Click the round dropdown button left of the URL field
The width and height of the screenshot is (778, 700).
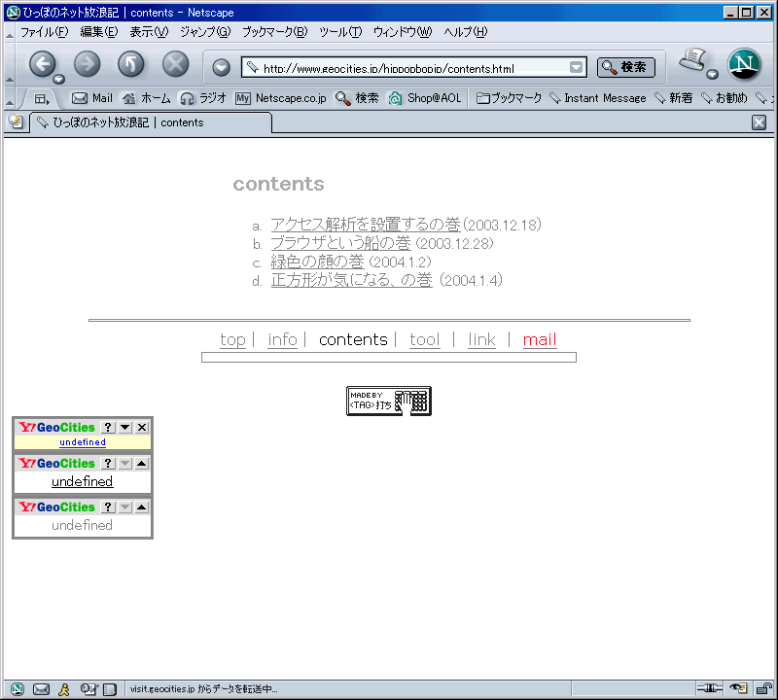[x=222, y=67]
